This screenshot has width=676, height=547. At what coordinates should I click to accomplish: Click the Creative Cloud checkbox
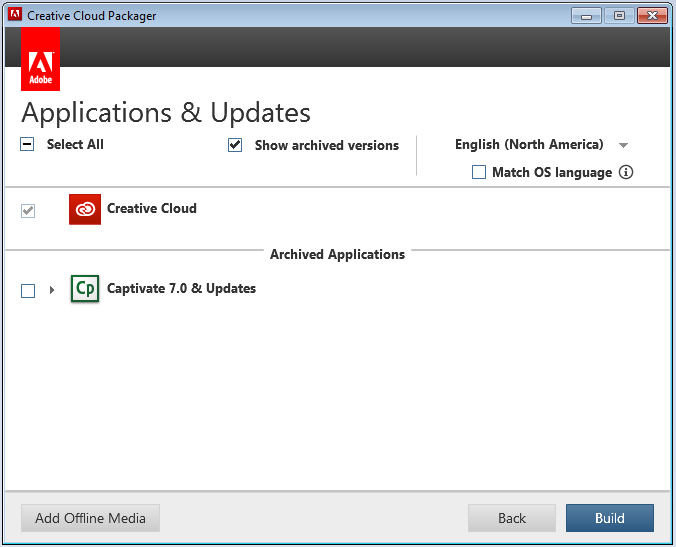[x=28, y=211]
